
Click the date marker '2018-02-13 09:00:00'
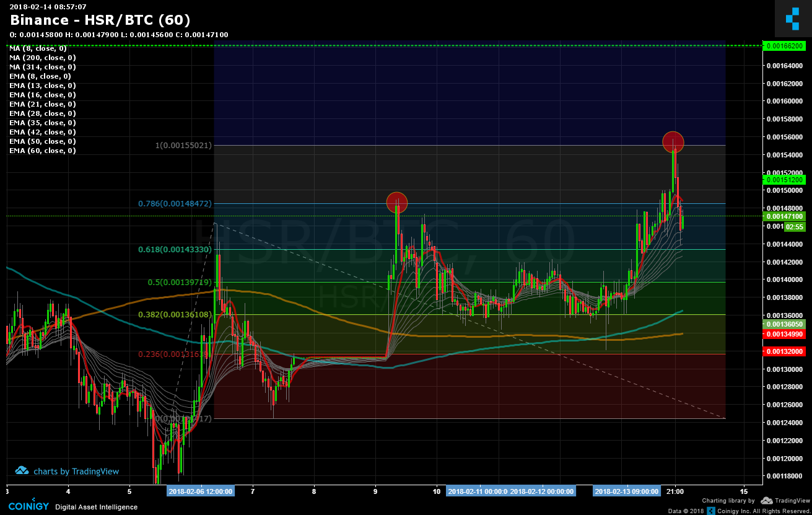click(x=627, y=491)
